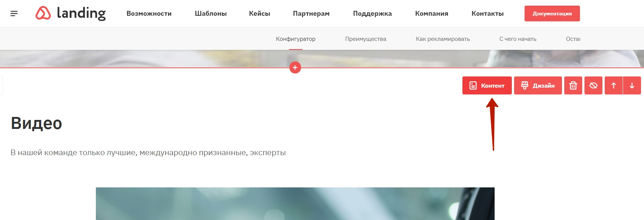Select the Как рекламировать tab
The image size is (644, 220).
pyautogui.click(x=443, y=39)
